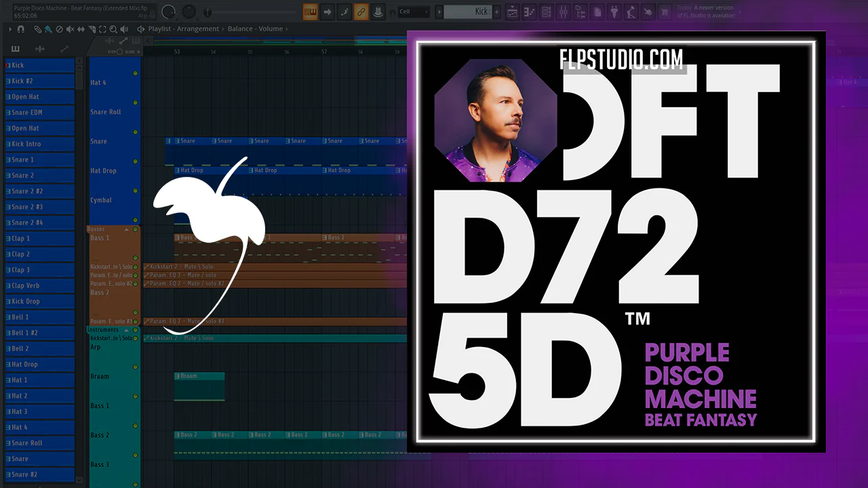This screenshot has width=868, height=488.
Task: Mute the Basses track group
Action: [x=136, y=229]
